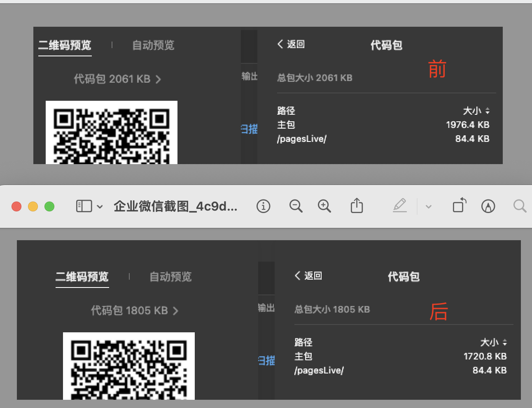Click the window title 企业微信截图_4c9d...

point(175,206)
